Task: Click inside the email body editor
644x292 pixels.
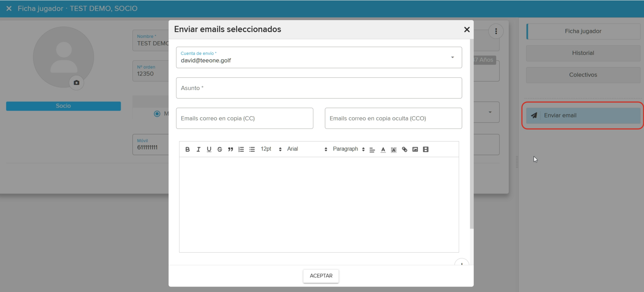Action: (x=319, y=205)
